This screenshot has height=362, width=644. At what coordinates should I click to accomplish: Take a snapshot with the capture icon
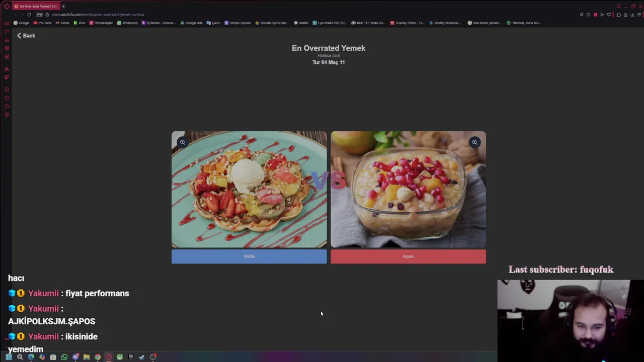point(588,15)
